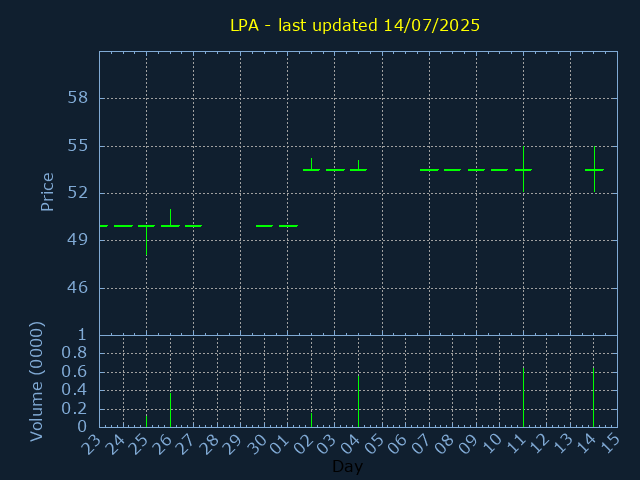Click day label 29 on x-axis

233,444
